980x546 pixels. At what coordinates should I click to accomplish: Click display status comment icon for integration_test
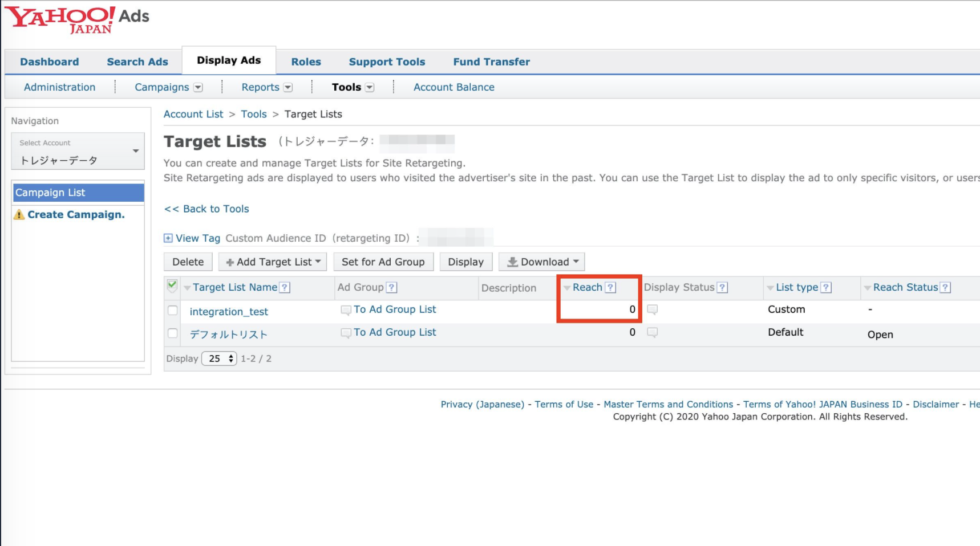coord(652,309)
